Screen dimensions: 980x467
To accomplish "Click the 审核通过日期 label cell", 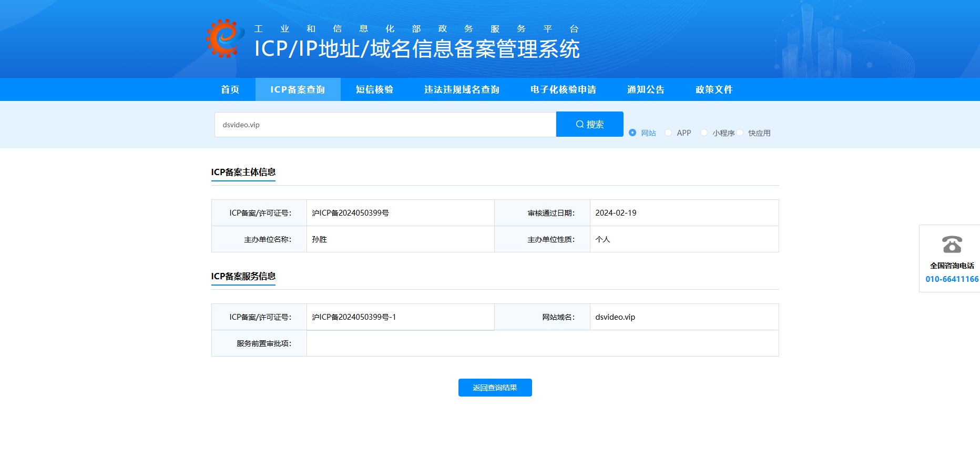I will pos(543,213).
